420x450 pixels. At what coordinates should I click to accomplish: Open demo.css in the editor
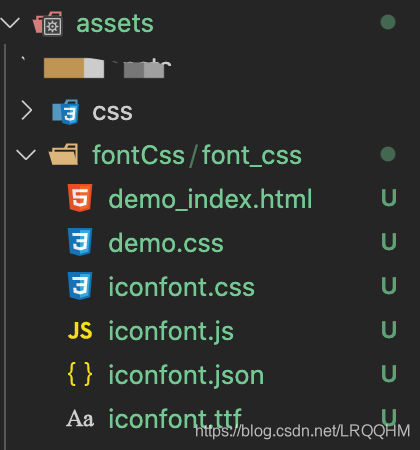coord(166,243)
